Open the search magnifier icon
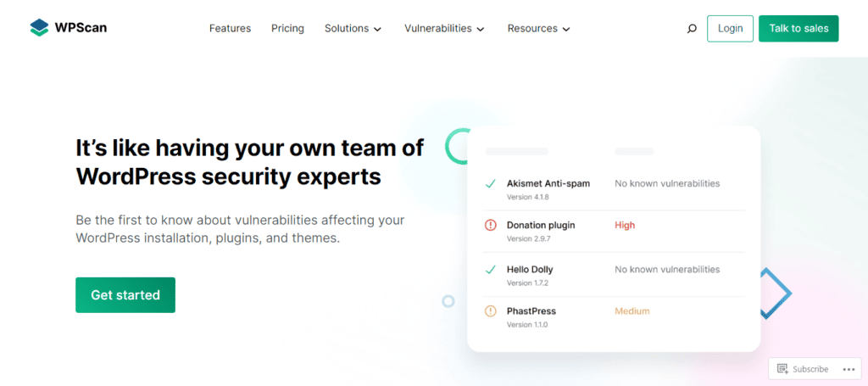Viewport: 868px width, 386px height. coord(692,29)
